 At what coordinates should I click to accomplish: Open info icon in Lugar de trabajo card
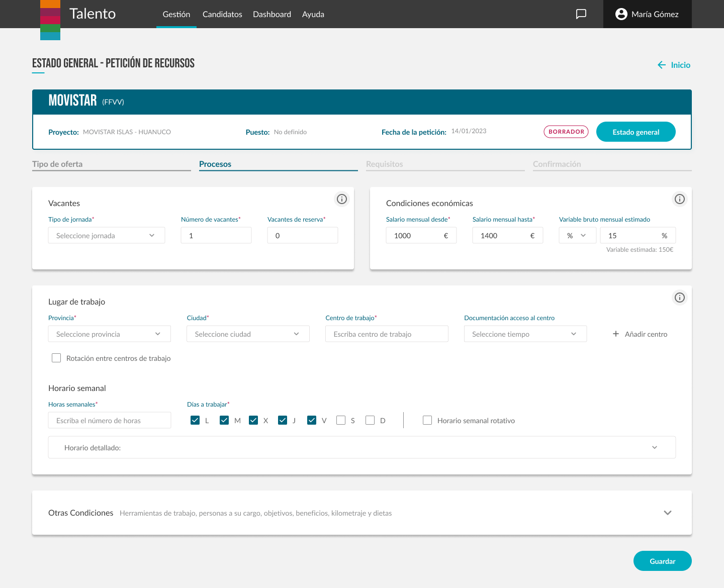pyautogui.click(x=680, y=298)
